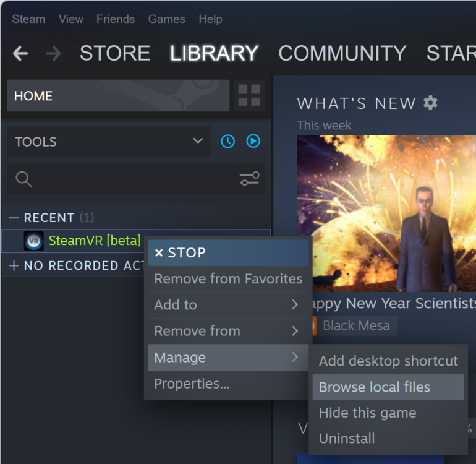Image resolution: width=476 pixels, height=464 pixels.
Task: Click the Black Mesa game tag
Action: pyautogui.click(x=355, y=326)
